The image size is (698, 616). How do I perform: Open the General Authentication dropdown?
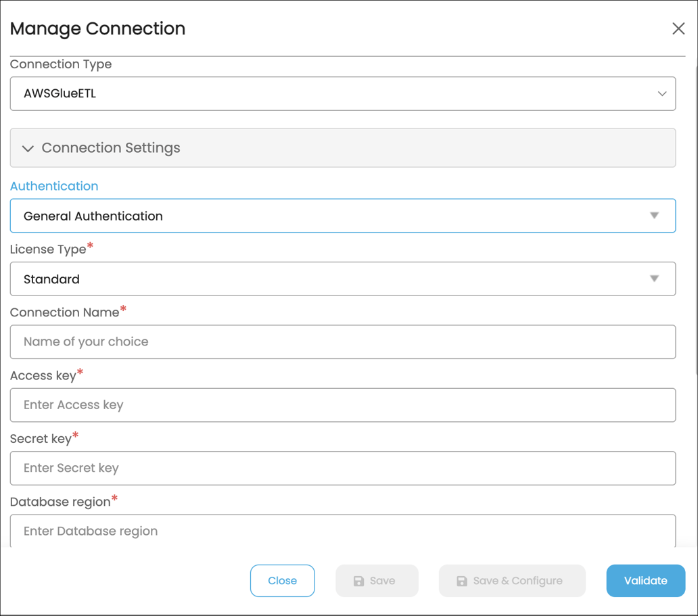(343, 215)
